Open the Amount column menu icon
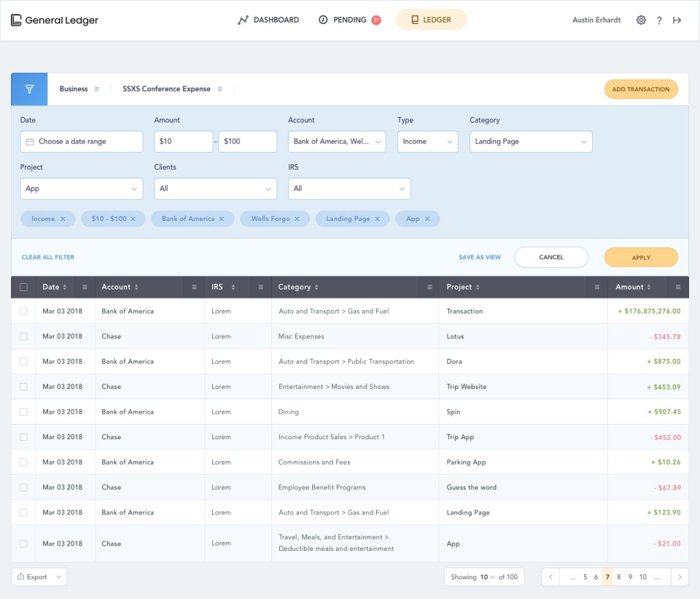The image size is (700, 599). tap(677, 287)
